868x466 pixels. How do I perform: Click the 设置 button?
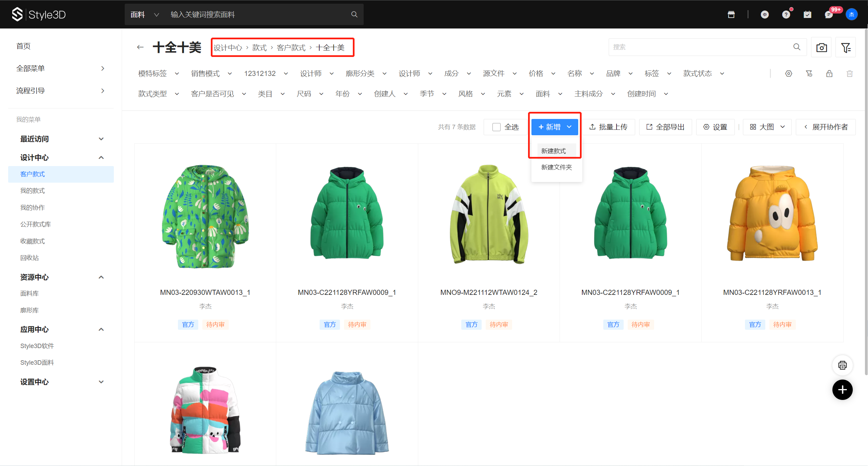coord(715,127)
